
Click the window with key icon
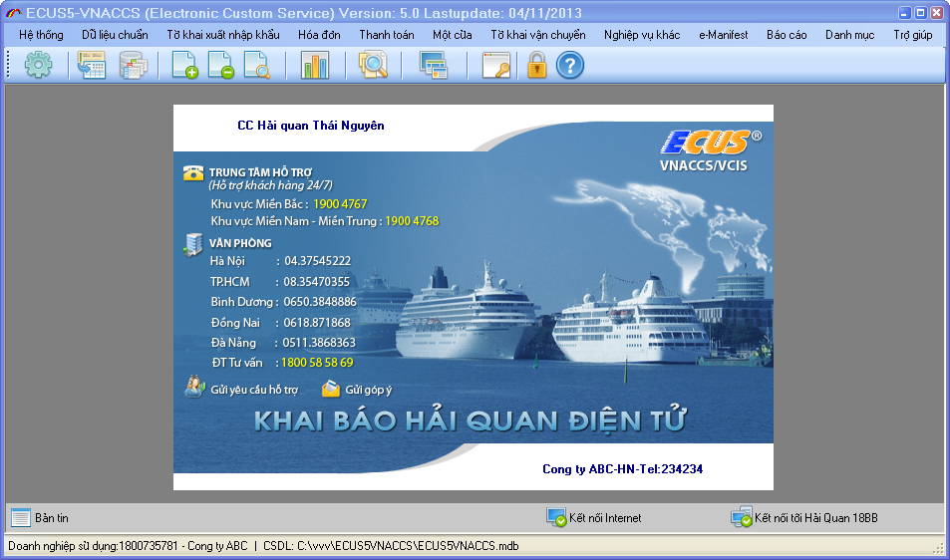tap(495, 67)
